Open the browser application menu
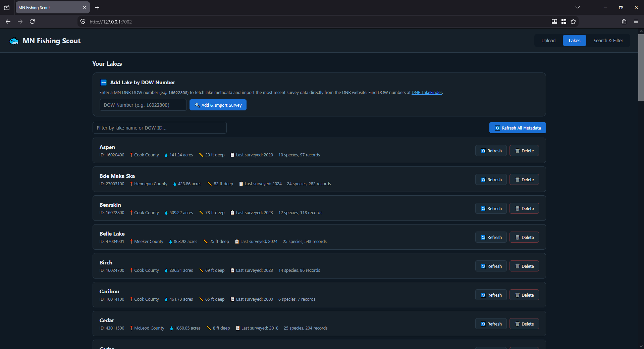Screen dimensions: 644x349 636,21
